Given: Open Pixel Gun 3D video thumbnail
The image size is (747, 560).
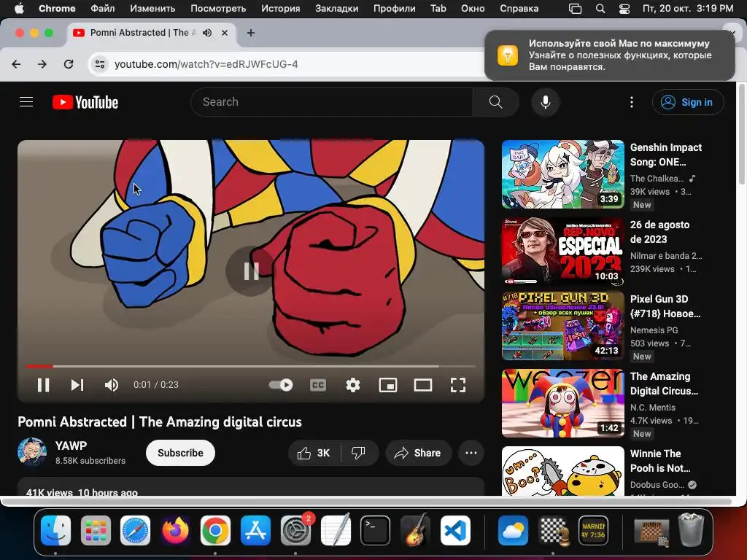Looking at the screenshot, I should [x=562, y=326].
